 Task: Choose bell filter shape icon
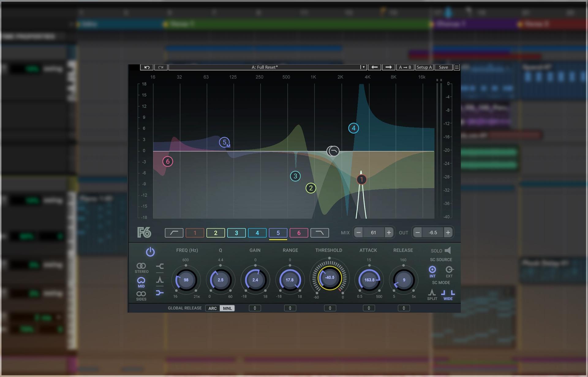[160, 280]
